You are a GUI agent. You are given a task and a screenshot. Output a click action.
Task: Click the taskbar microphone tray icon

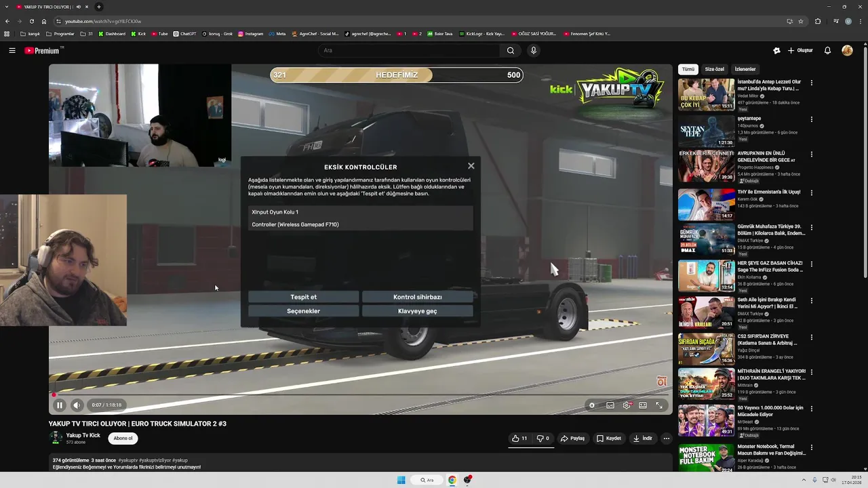point(814,480)
